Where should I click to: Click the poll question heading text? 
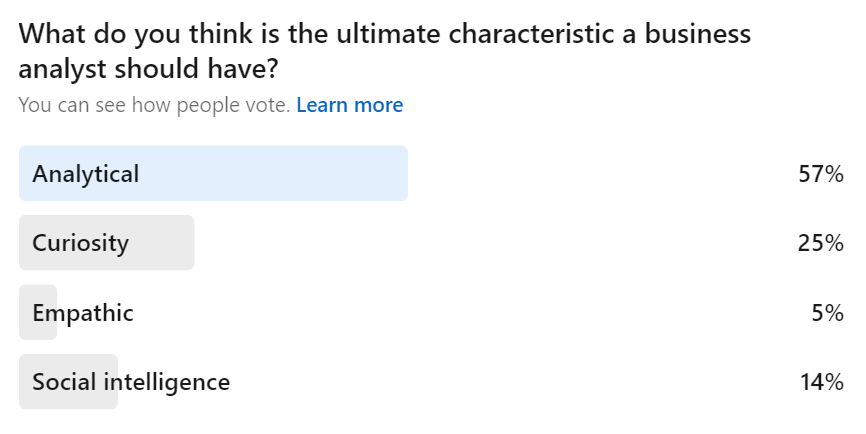click(384, 51)
